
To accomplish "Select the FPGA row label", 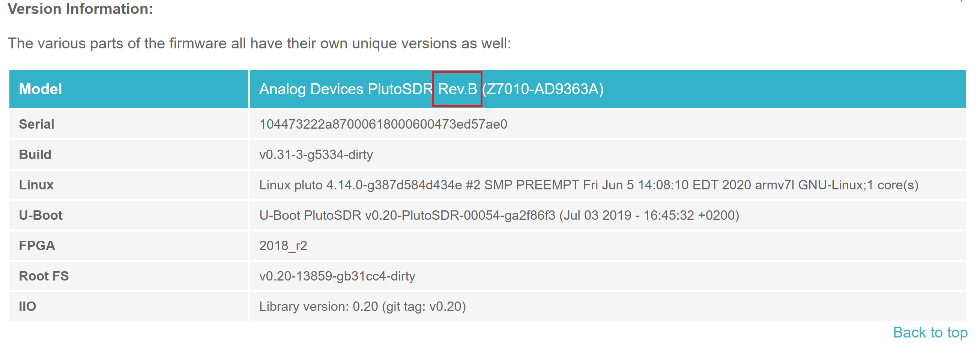I will pos(37,246).
